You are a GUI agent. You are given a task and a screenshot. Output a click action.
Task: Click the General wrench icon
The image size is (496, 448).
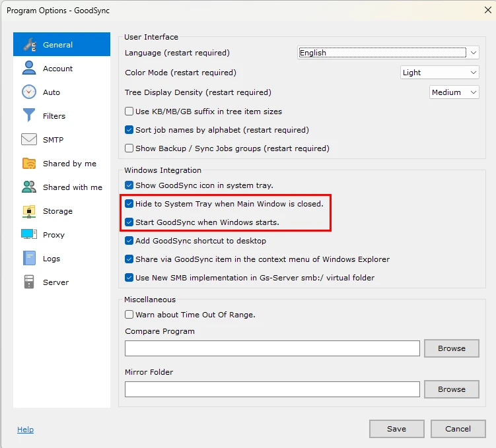point(30,45)
